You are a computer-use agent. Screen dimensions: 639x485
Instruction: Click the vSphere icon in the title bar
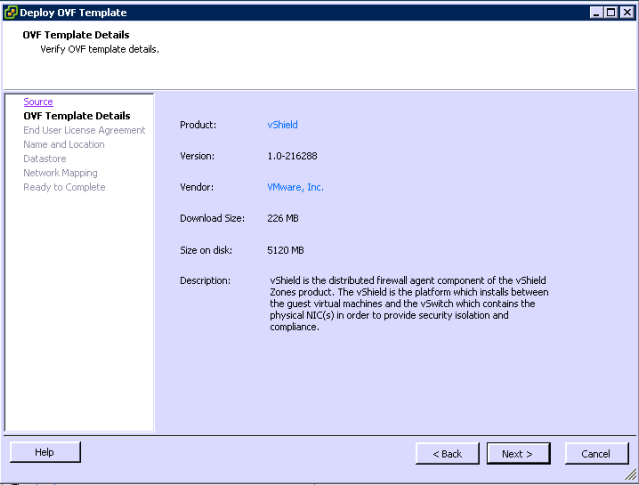coord(11,11)
